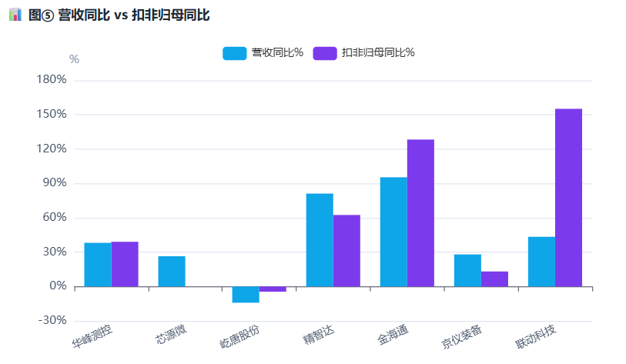This screenshot has width=626, height=364.
Task: Click 华峰测控 blue bar
Action: (x=98, y=265)
